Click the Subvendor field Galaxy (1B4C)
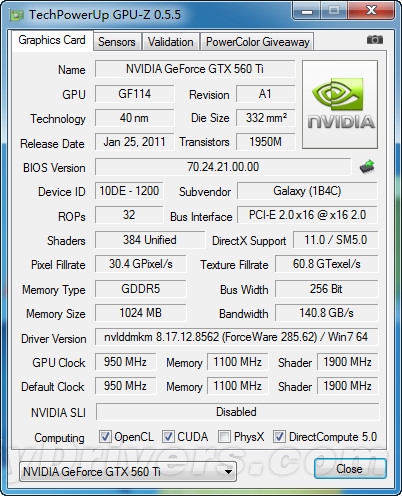 pos(307,191)
